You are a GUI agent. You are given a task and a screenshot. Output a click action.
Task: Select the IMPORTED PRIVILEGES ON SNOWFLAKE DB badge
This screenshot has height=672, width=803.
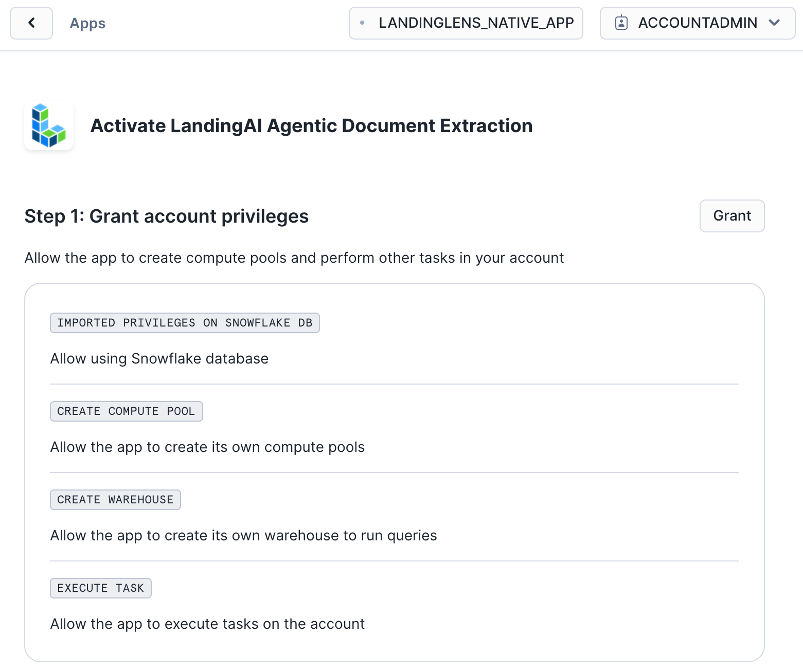tap(185, 323)
